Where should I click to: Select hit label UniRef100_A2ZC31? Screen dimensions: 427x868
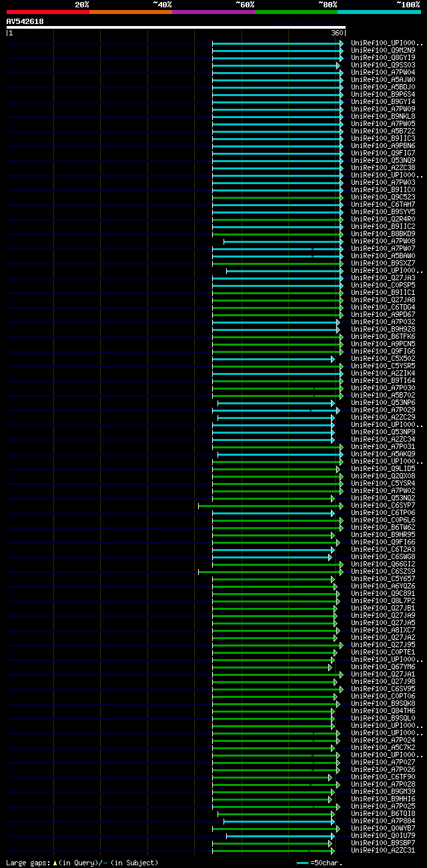click(x=383, y=850)
